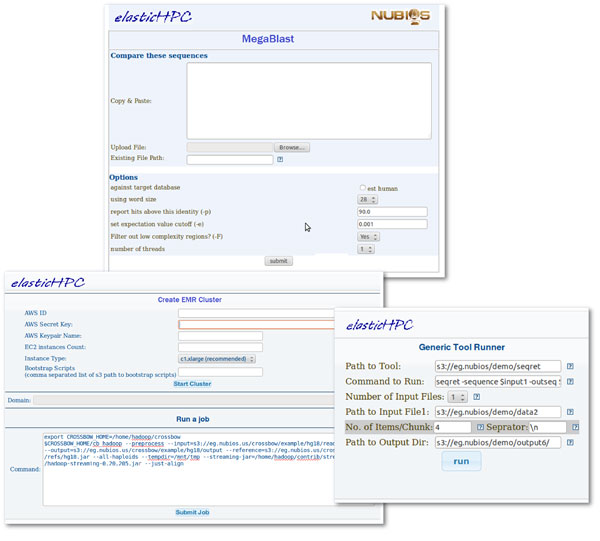The width and height of the screenshot is (600, 541).
Task: Click the Bootstrap Scripts input field
Action: 220,372
